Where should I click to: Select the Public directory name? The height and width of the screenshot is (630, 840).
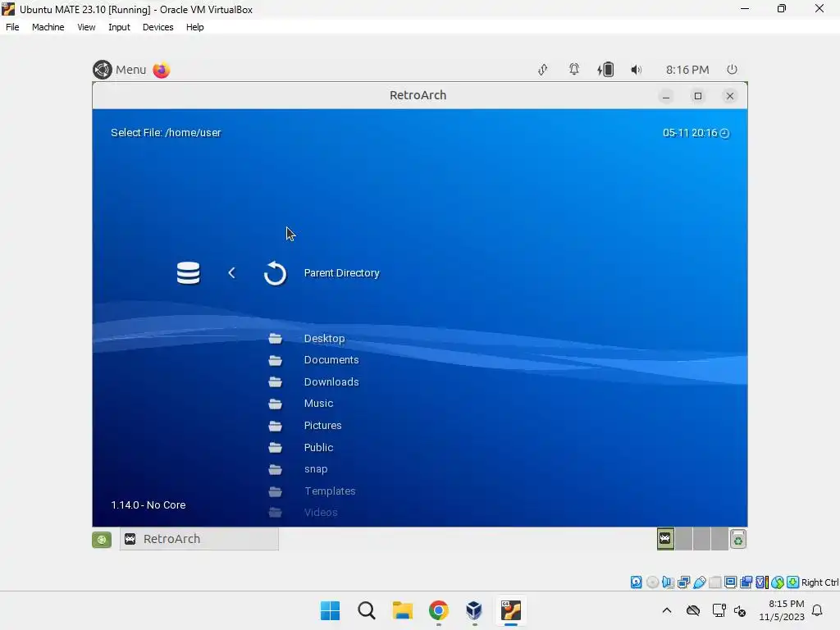318,447
